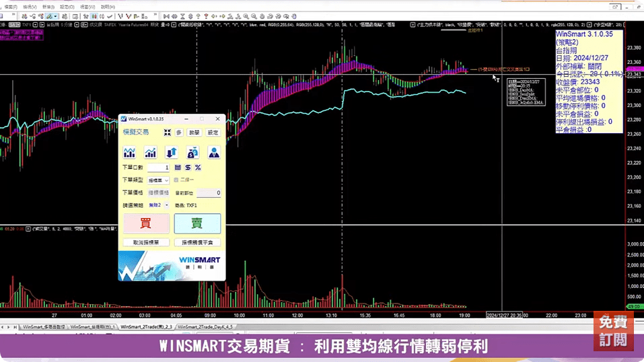644x362 pixels.
Task: Click the 外部補單: 關閉 line in info box
Action: [x=579, y=66]
